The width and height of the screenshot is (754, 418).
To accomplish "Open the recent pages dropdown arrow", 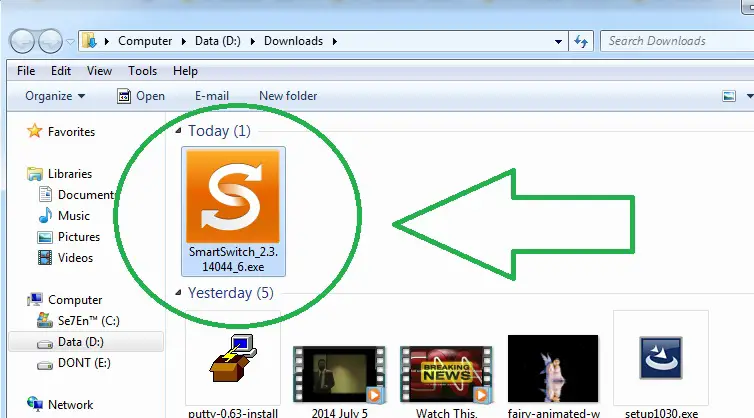I will pos(70,42).
